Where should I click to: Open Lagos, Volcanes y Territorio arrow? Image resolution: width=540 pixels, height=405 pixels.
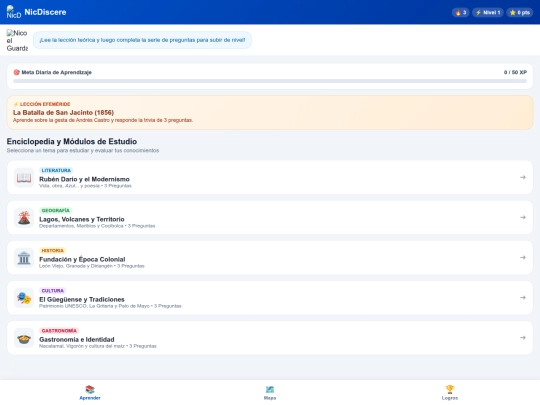click(x=523, y=217)
